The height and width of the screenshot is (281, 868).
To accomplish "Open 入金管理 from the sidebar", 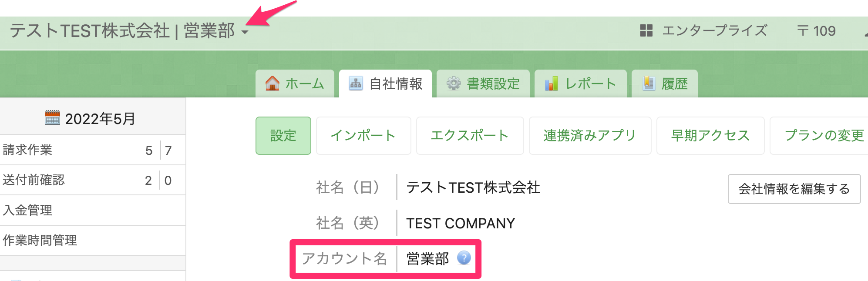I will pyautogui.click(x=27, y=210).
